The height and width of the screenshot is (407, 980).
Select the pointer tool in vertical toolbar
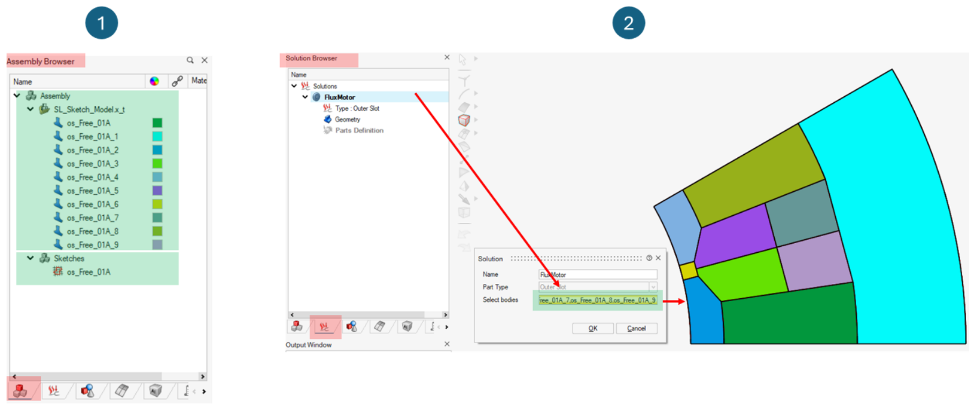(463, 59)
